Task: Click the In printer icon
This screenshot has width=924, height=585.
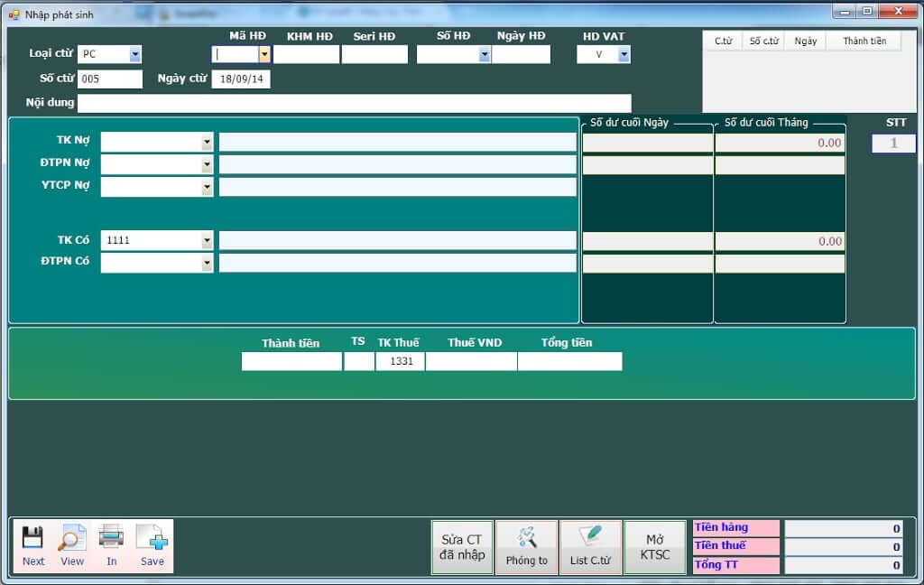Action: [111, 539]
